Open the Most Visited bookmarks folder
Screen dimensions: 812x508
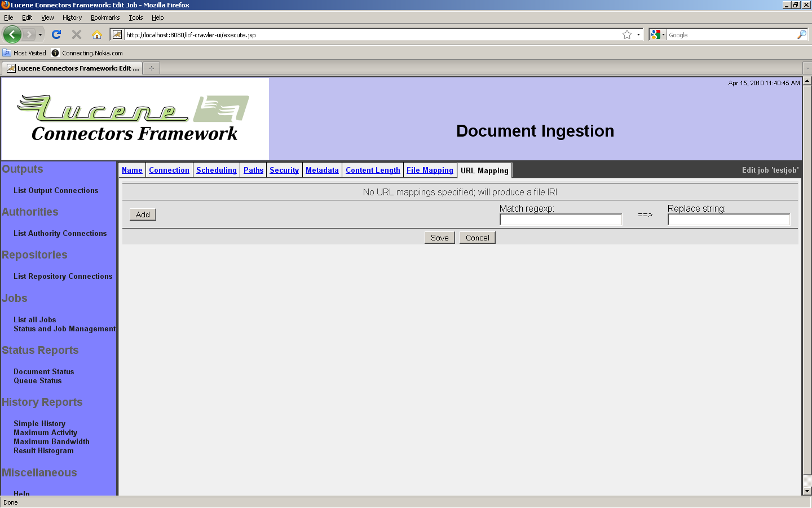pos(24,53)
